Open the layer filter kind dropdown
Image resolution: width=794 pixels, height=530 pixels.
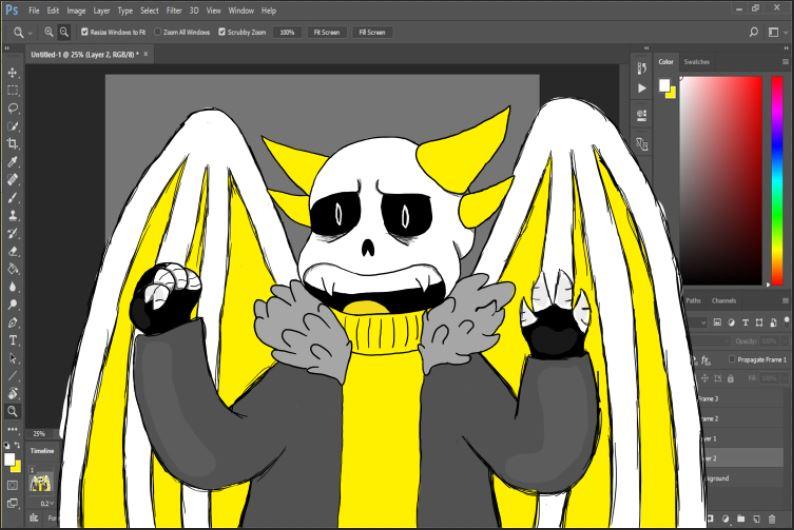pos(703,322)
